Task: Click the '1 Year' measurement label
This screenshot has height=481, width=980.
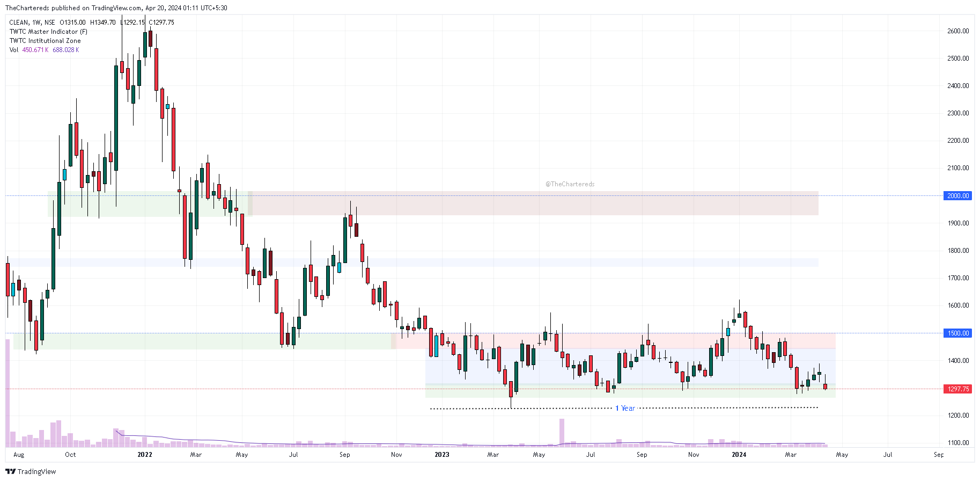Action: point(625,409)
